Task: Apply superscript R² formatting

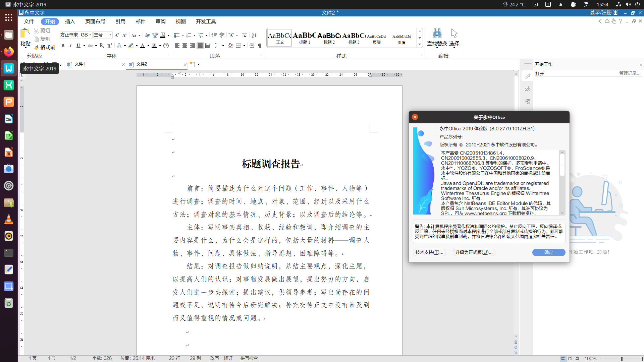Action: point(110,46)
